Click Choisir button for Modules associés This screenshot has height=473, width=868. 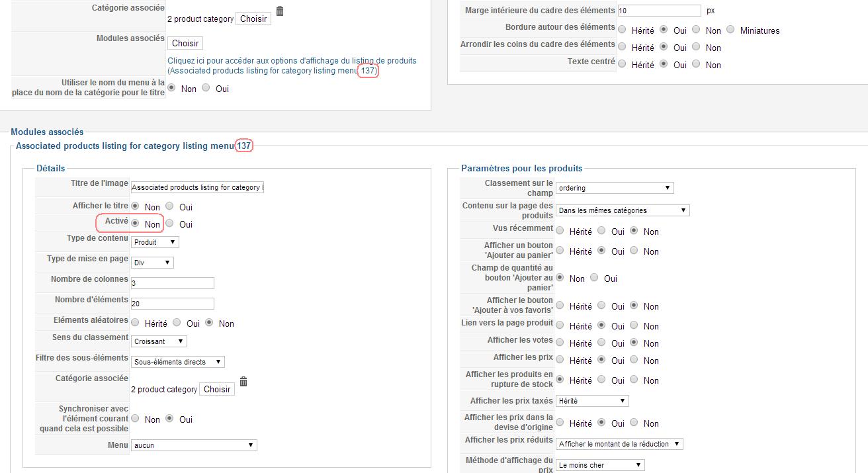click(185, 43)
